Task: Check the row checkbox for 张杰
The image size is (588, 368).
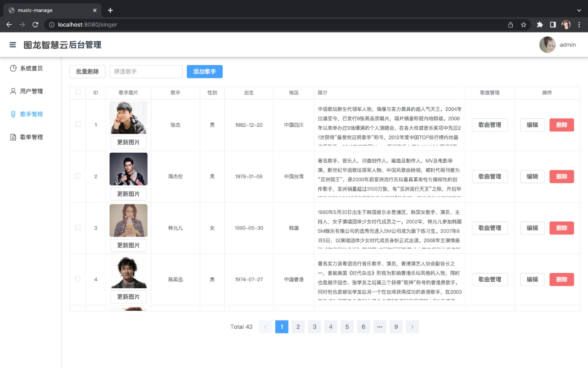Action: tap(78, 124)
